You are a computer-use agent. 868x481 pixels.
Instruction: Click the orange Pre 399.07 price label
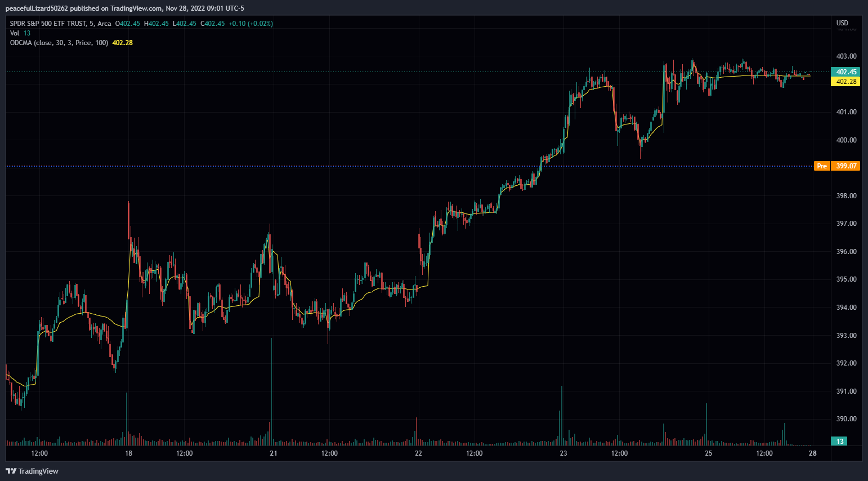(x=837, y=166)
